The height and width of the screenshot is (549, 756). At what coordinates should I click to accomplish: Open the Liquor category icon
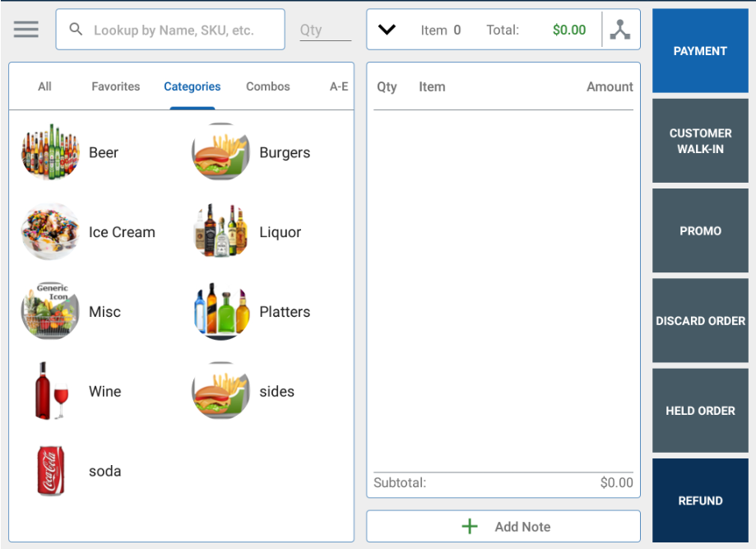click(x=220, y=232)
